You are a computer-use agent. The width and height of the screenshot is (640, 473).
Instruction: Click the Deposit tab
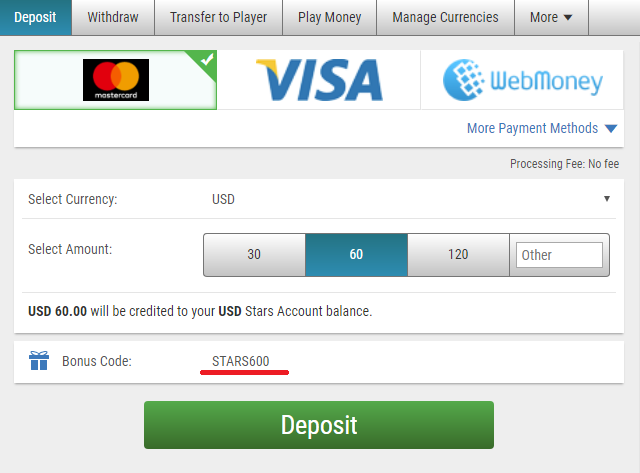[x=36, y=18]
